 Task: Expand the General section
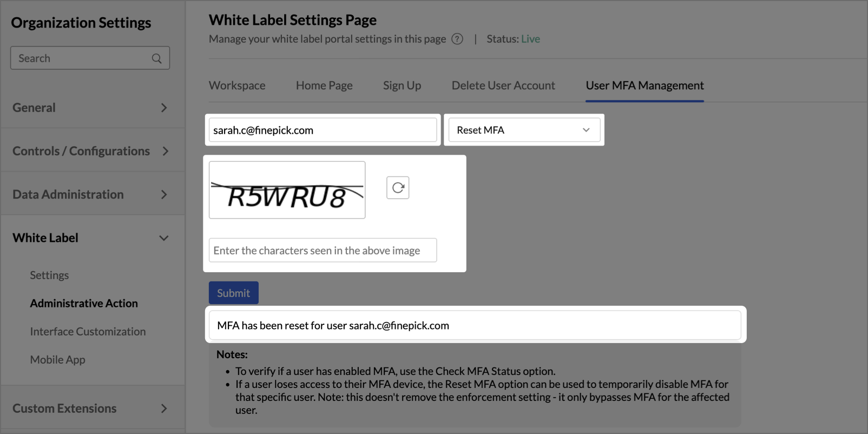pyautogui.click(x=90, y=108)
